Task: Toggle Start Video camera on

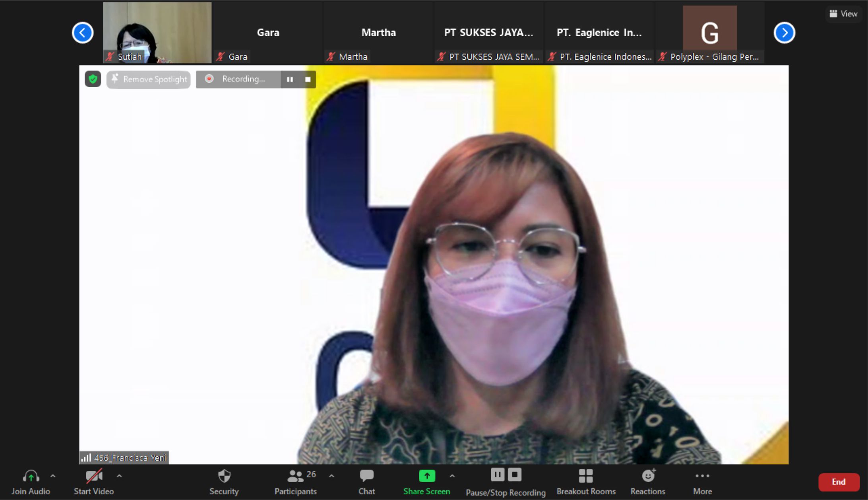Action: 94,477
